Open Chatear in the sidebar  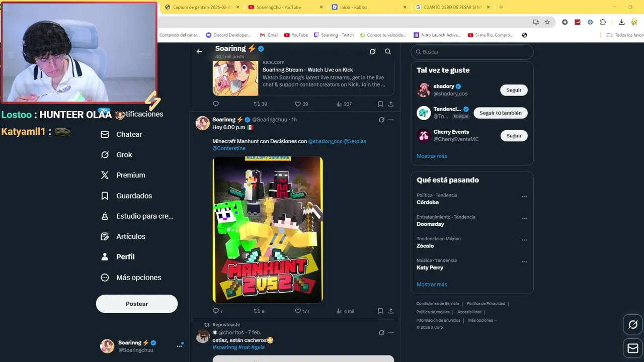(x=121, y=134)
